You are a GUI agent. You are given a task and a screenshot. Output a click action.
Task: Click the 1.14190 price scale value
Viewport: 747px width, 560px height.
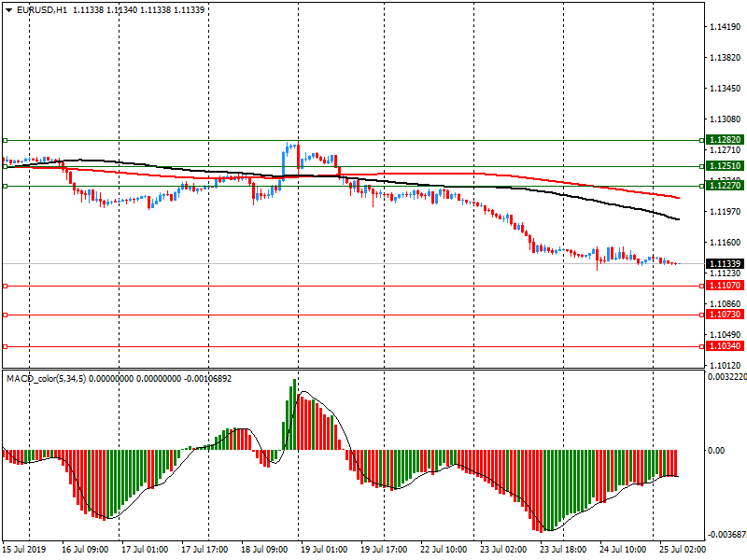(x=726, y=27)
